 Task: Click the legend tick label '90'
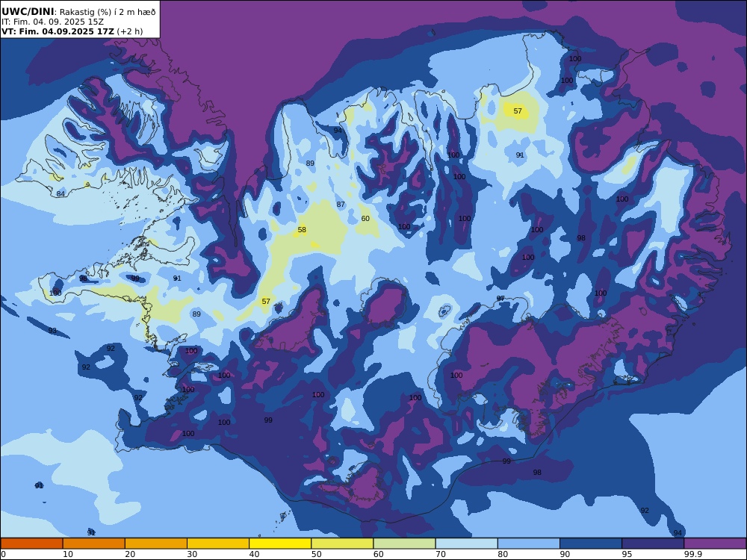click(x=565, y=554)
